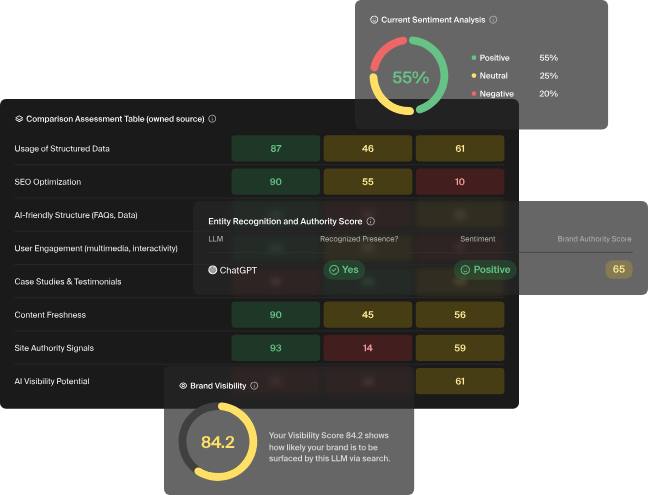The image size is (648, 495).
Task: Click info icon next to Comparison Assessment Table
Action: pos(212,118)
